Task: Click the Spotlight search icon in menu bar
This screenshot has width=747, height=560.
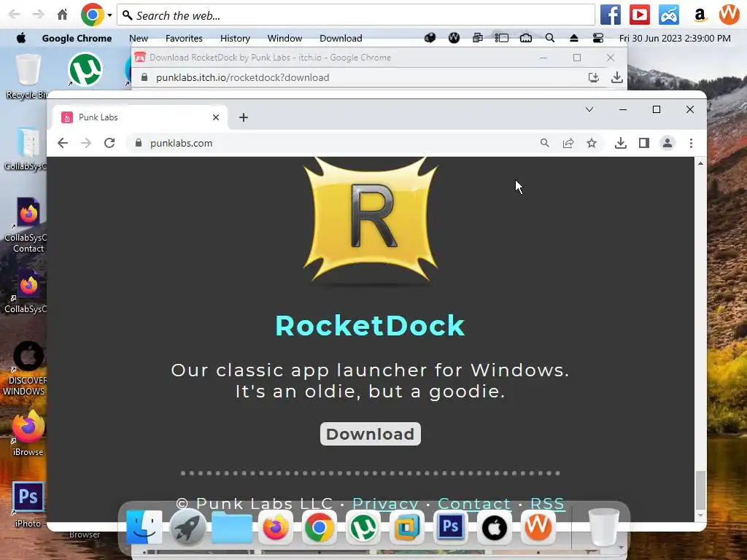Action: (550, 38)
